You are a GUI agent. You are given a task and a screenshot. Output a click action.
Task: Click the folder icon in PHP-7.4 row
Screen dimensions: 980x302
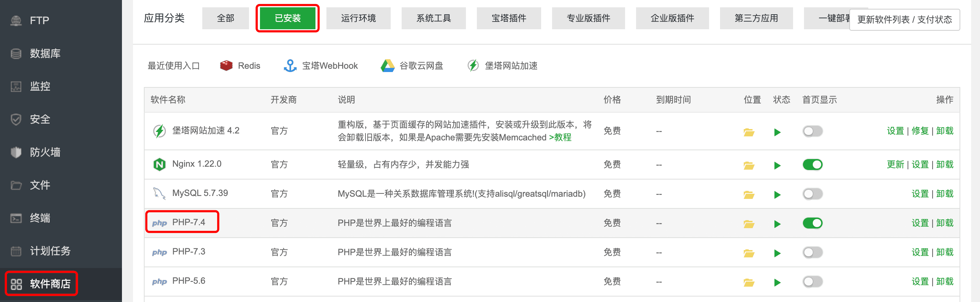pyautogui.click(x=749, y=224)
